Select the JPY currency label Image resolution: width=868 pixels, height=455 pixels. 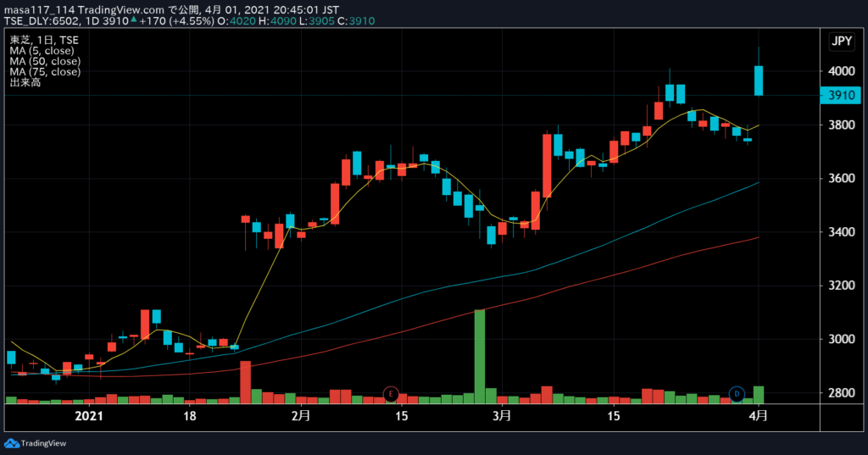point(842,41)
